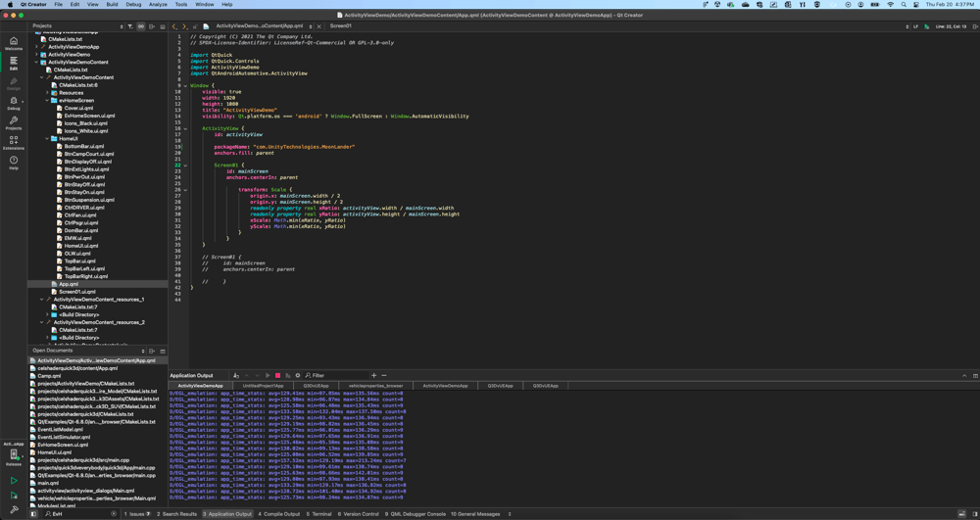Open the Issues pane button
The height and width of the screenshot is (520, 980).
pos(137,514)
